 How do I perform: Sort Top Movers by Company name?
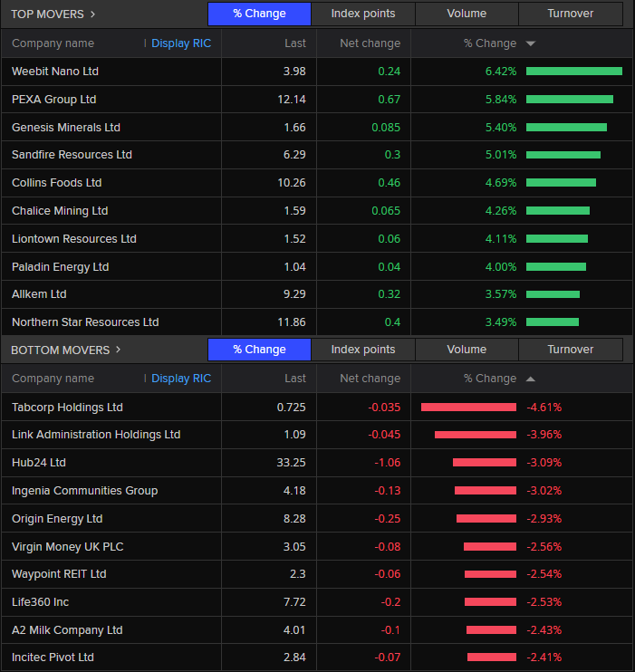coord(53,43)
